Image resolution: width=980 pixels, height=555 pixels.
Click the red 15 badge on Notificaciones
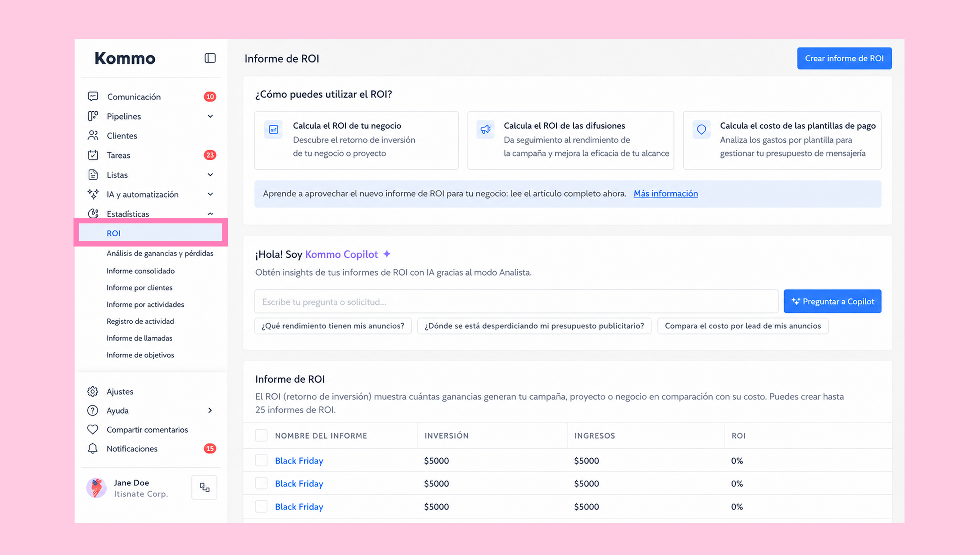(x=210, y=449)
